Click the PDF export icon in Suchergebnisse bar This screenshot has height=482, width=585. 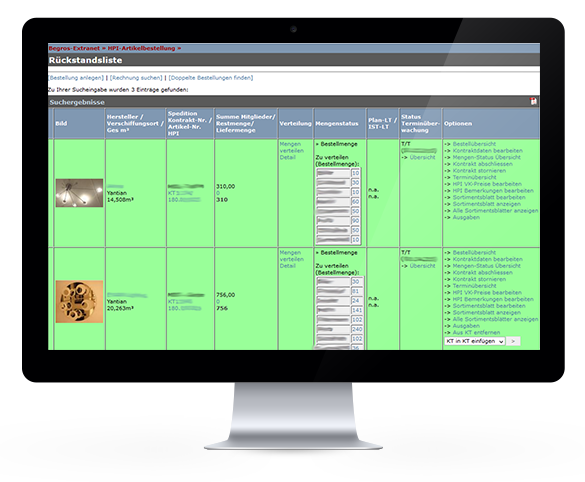[534, 101]
